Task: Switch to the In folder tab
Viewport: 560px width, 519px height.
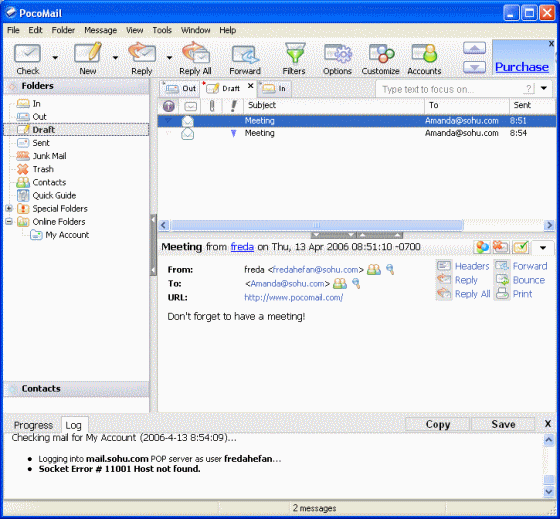Action: [x=274, y=89]
